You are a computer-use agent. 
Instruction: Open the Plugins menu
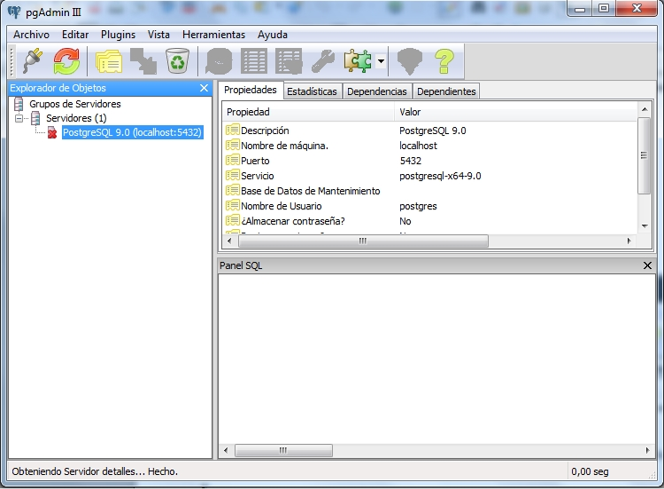(x=118, y=34)
